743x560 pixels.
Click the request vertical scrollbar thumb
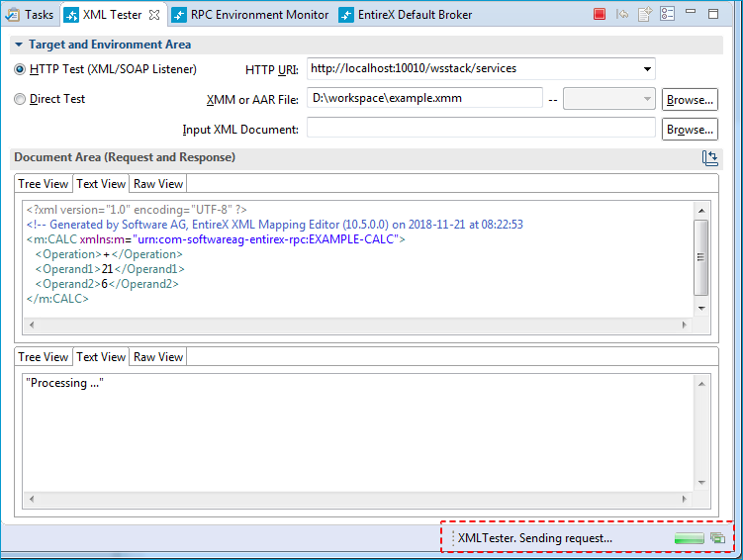pyautogui.click(x=701, y=257)
